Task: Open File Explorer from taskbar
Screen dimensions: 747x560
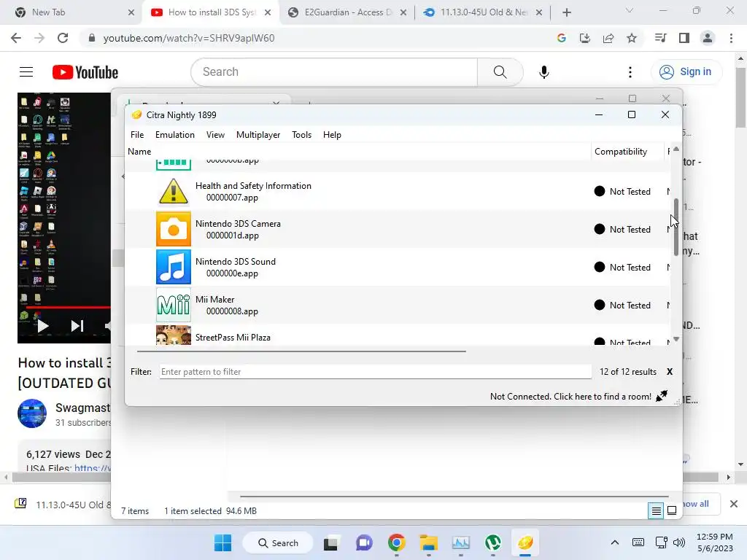Action: (428, 542)
